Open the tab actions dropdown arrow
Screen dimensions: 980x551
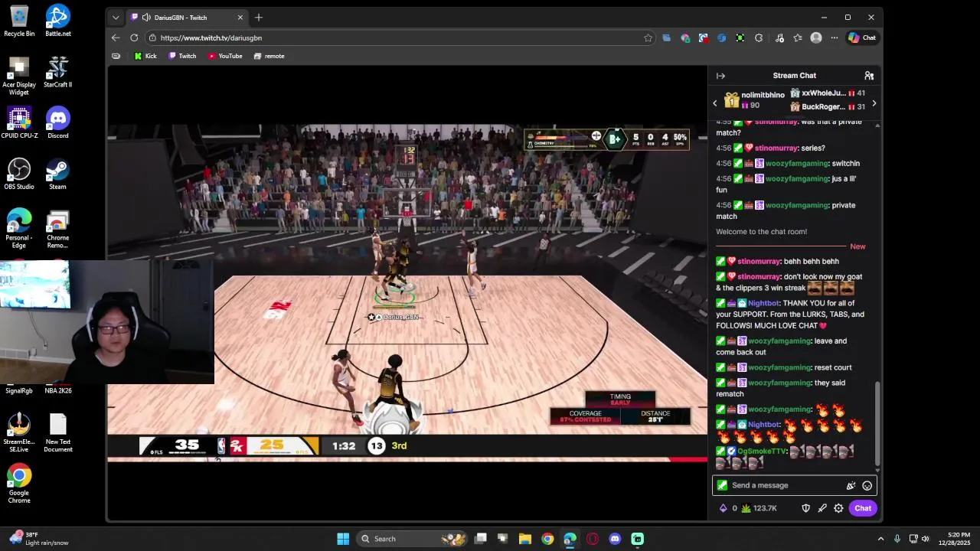tap(116, 17)
